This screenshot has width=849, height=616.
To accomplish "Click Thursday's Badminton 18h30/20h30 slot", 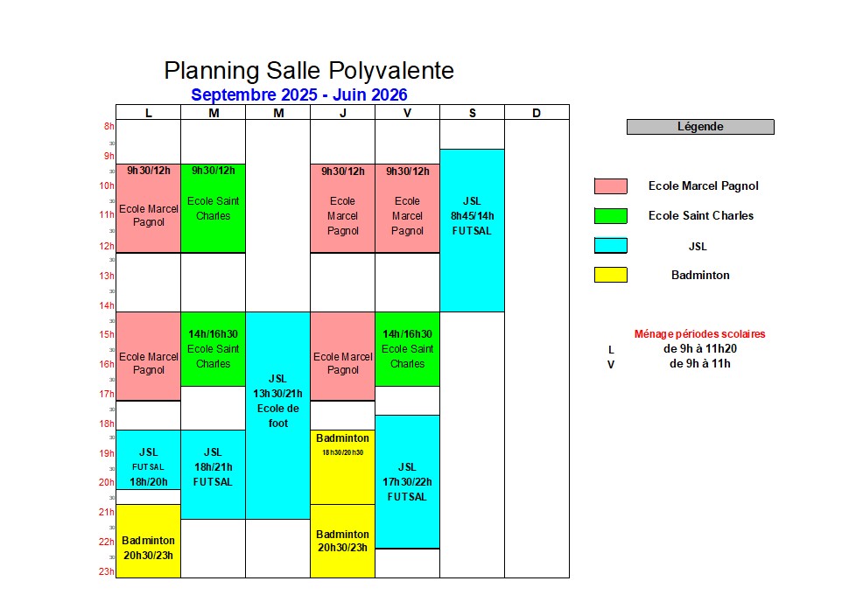I will point(342,466).
